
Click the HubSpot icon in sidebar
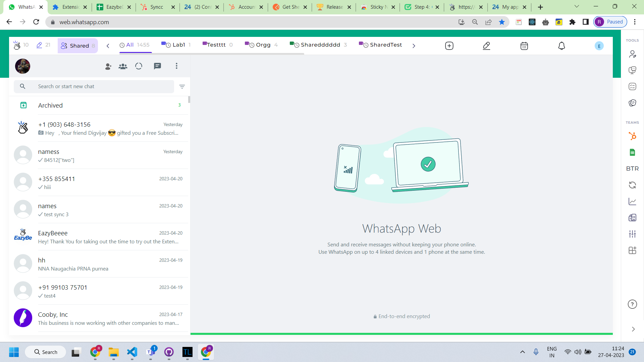point(632,136)
